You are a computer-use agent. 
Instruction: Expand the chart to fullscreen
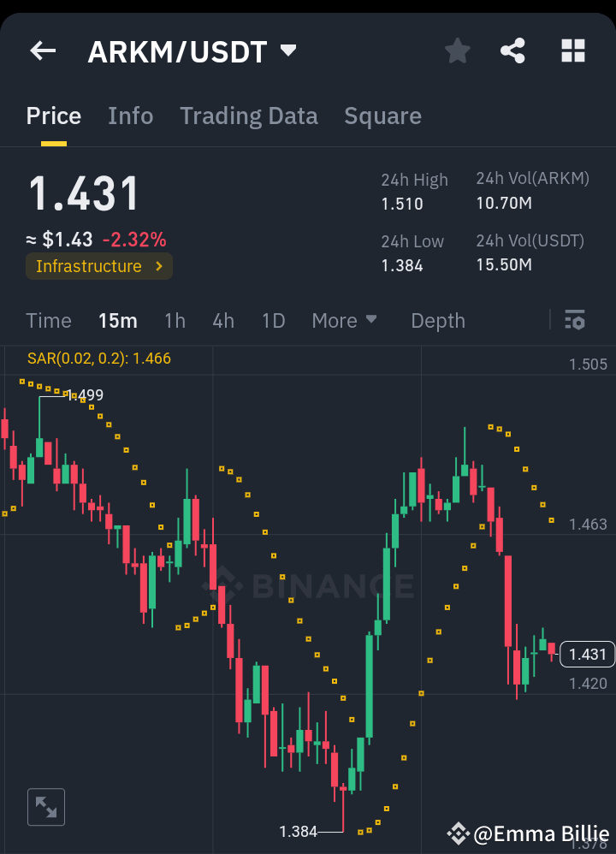point(45,806)
